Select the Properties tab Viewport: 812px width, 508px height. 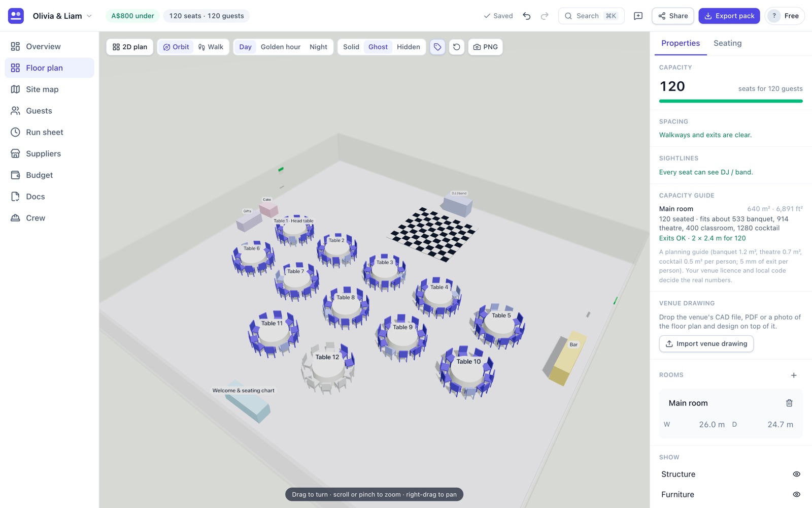(x=681, y=43)
